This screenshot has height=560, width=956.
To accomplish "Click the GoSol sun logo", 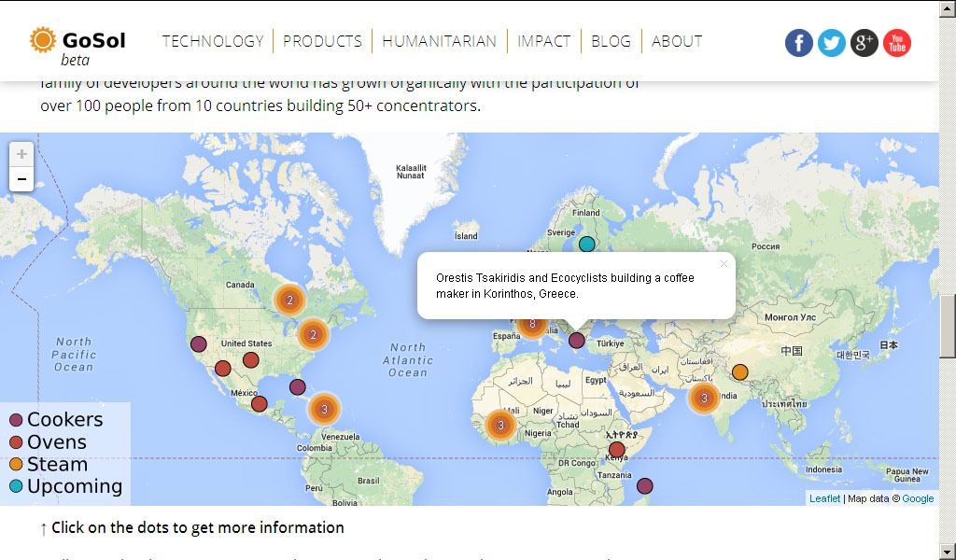I will click(x=43, y=40).
